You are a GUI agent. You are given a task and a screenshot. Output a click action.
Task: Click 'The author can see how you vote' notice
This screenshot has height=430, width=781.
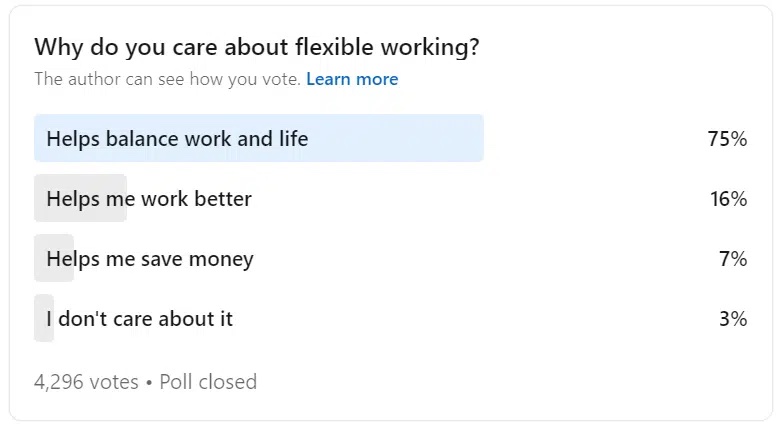(167, 79)
